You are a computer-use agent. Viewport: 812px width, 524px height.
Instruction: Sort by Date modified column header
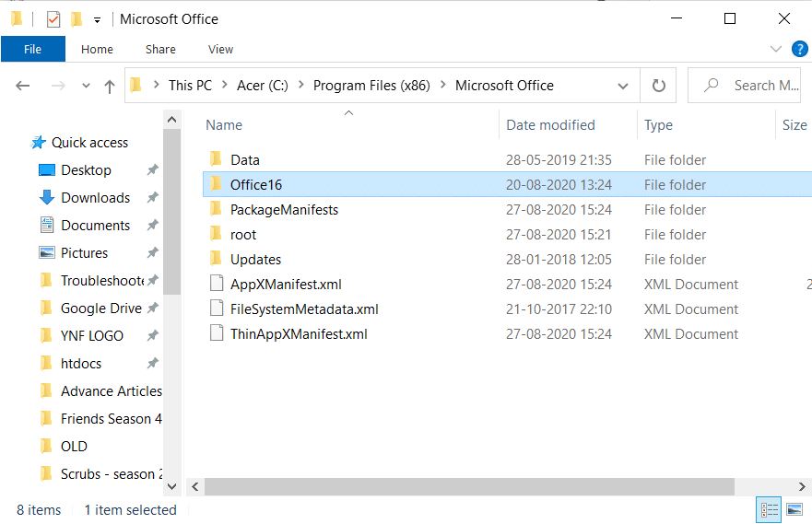tap(550, 125)
